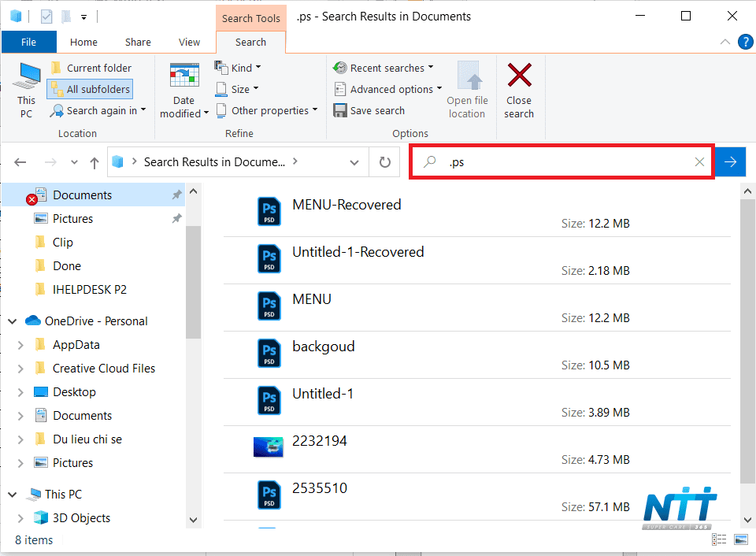Toggle the All subfolders search option
The width and height of the screenshot is (756, 556).
coord(90,89)
